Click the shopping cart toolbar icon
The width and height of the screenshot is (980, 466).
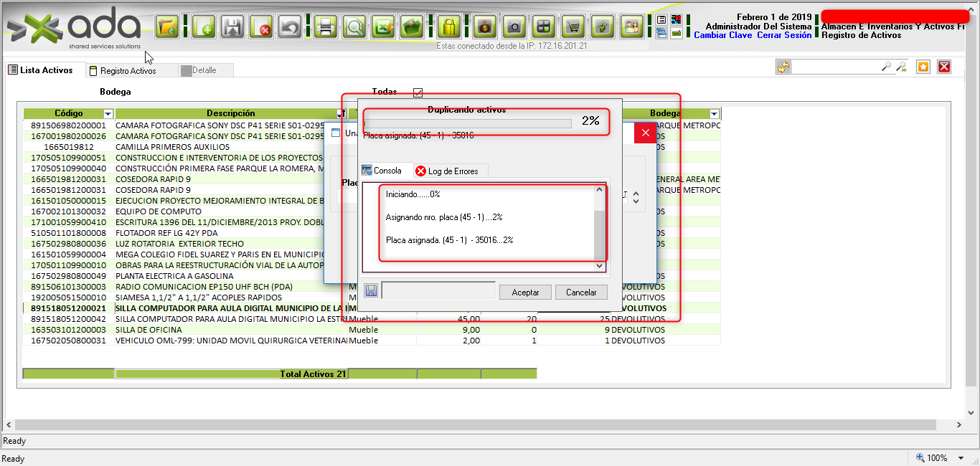[573, 27]
